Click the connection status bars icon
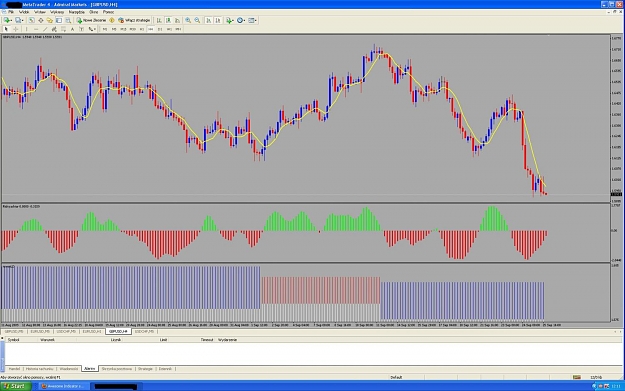The image size is (625, 391). point(577,377)
